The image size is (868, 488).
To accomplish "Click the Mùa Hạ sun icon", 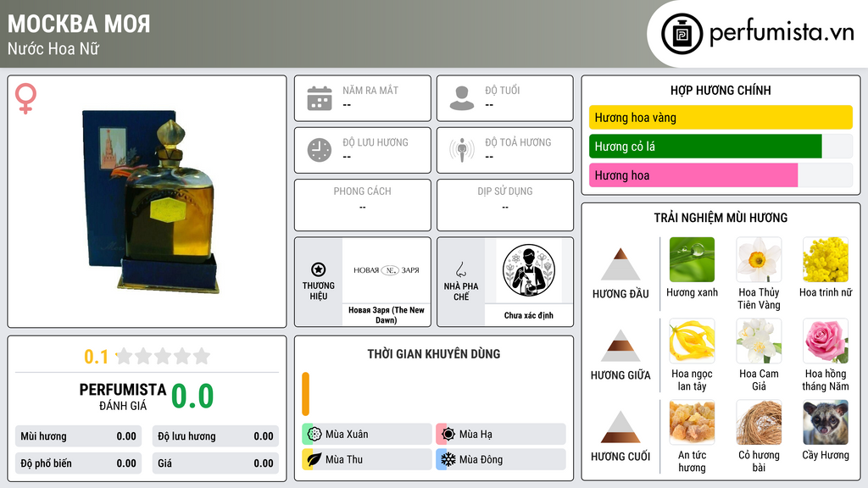I will 448,434.
